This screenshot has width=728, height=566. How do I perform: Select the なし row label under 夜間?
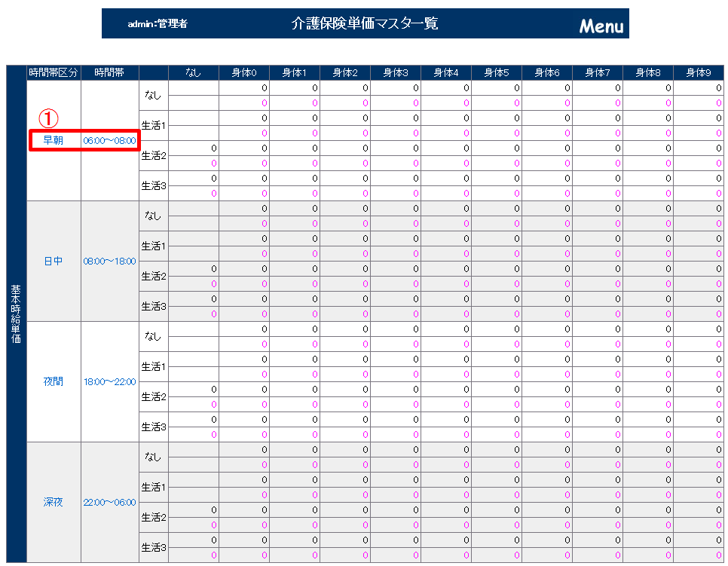click(153, 336)
